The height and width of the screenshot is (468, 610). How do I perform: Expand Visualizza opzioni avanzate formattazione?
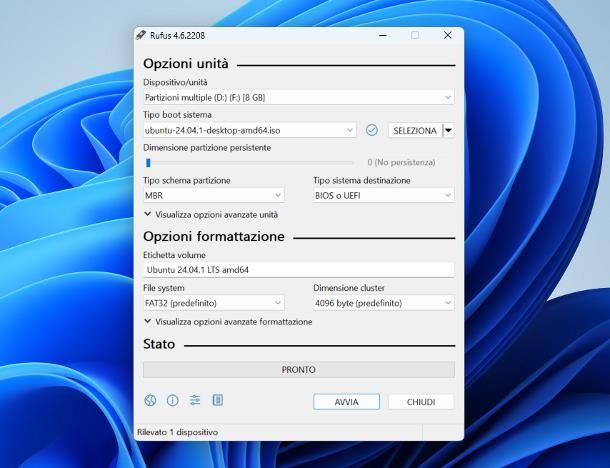[x=228, y=322]
